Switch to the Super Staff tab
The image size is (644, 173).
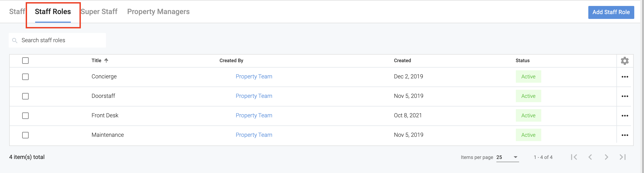pyautogui.click(x=99, y=12)
